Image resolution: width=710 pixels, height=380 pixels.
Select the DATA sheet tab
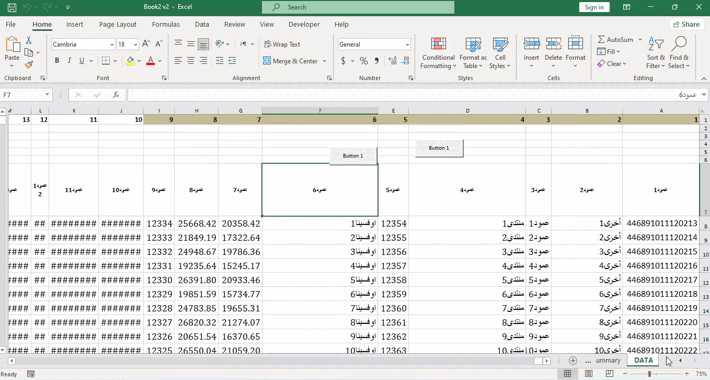(643, 361)
